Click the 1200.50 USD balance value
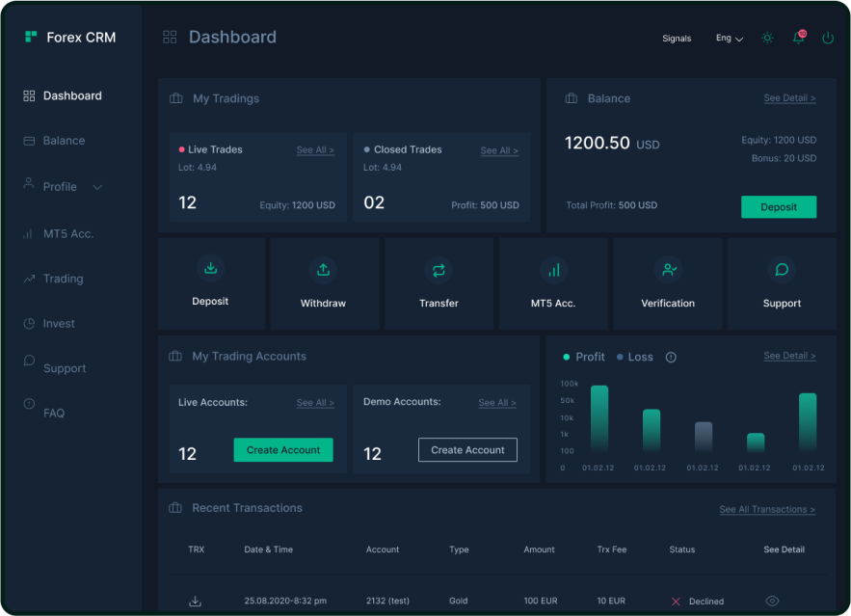Viewport: 851px width, 616px height. coord(612,144)
